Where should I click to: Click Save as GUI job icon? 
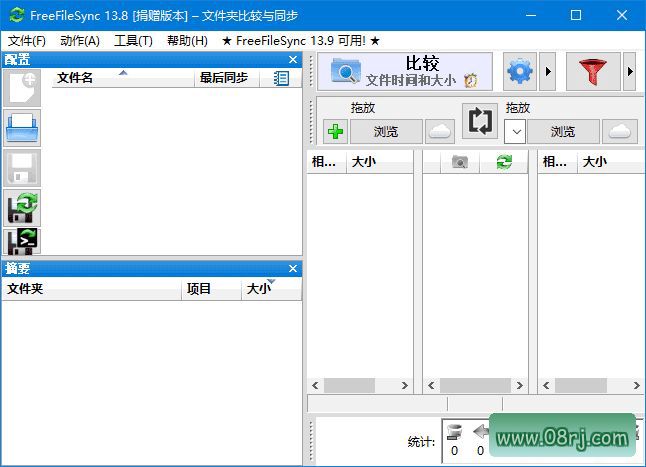pyautogui.click(x=22, y=208)
